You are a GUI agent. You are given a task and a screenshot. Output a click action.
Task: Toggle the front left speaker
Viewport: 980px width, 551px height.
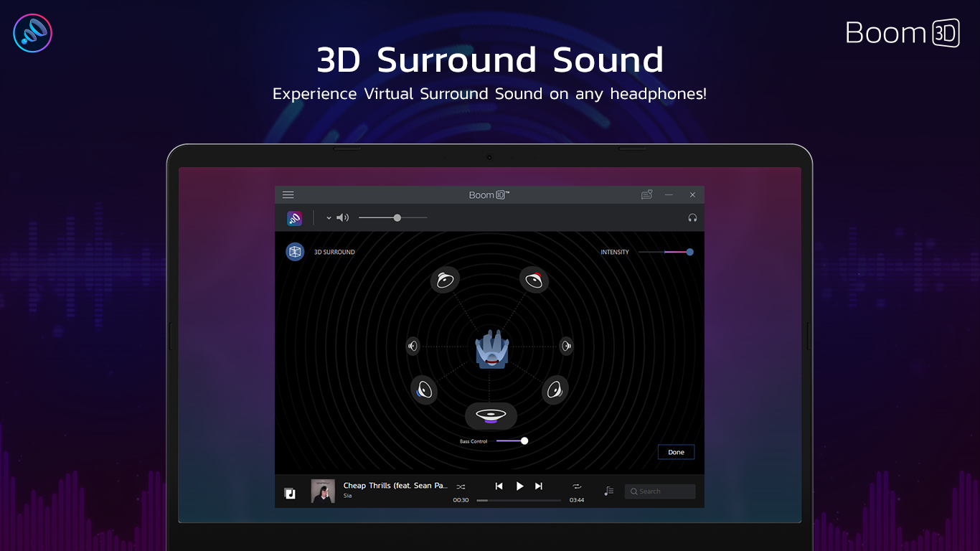tap(445, 280)
